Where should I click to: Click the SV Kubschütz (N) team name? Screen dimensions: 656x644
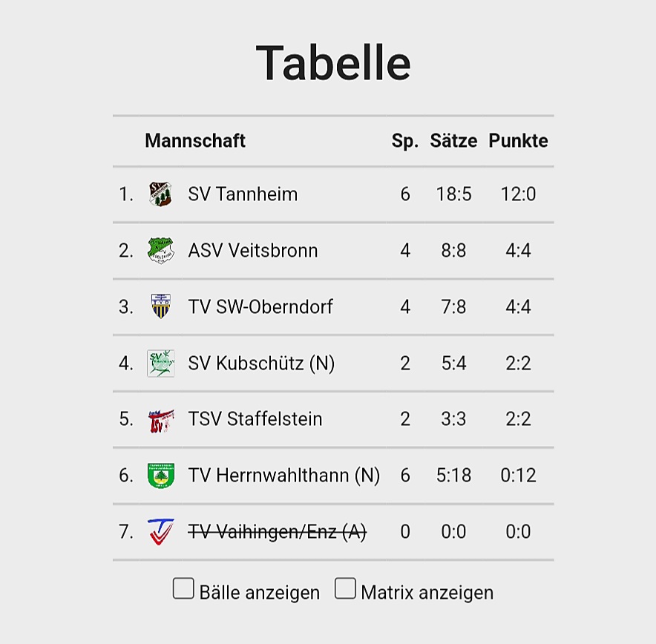click(x=261, y=363)
